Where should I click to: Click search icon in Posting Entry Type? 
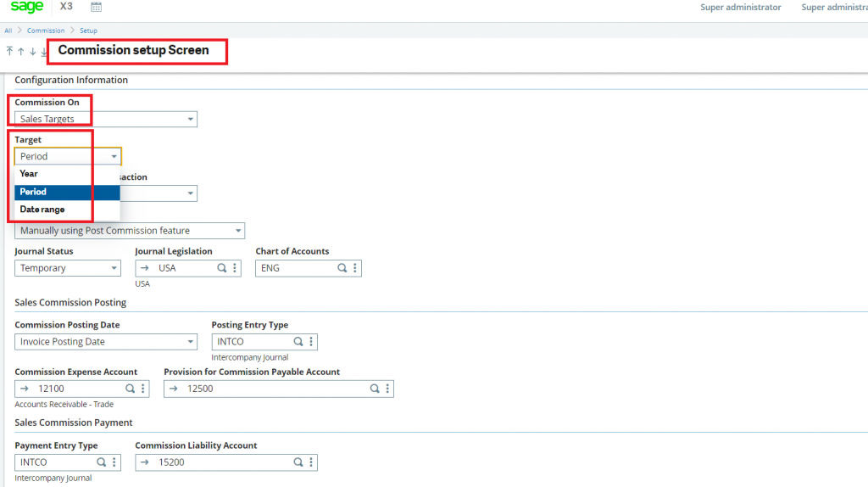(x=298, y=342)
